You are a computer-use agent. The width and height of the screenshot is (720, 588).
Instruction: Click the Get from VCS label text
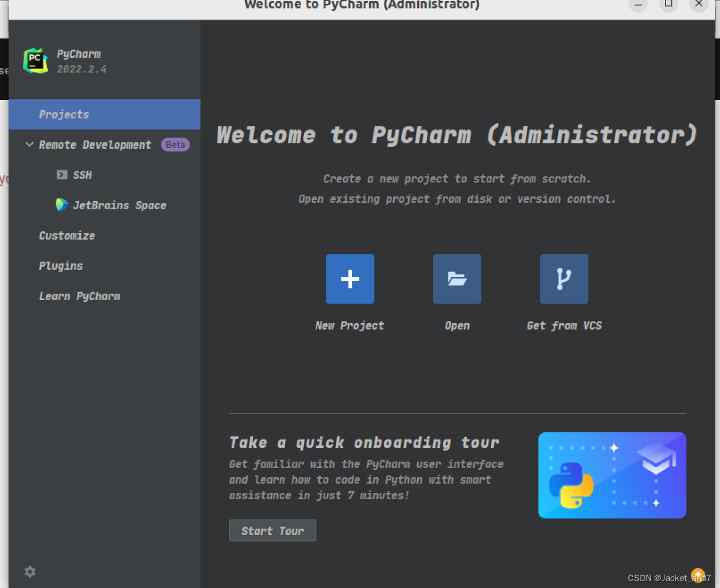(x=564, y=325)
